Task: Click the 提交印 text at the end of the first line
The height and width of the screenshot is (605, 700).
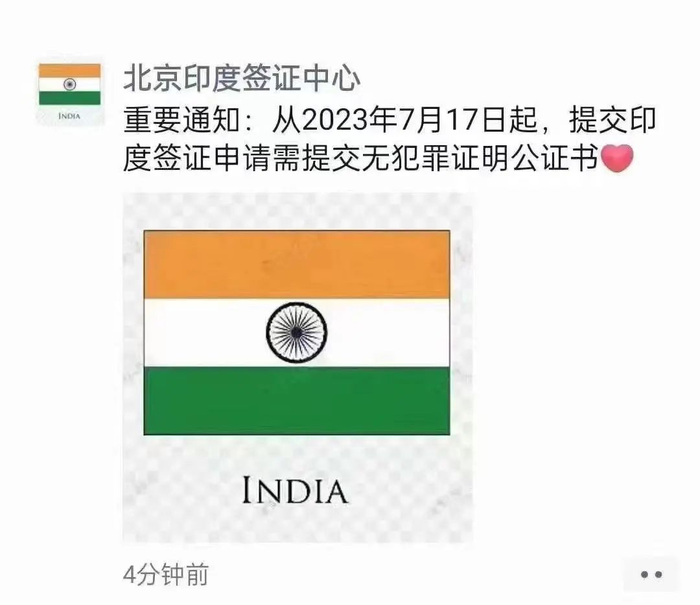Action: [612, 120]
